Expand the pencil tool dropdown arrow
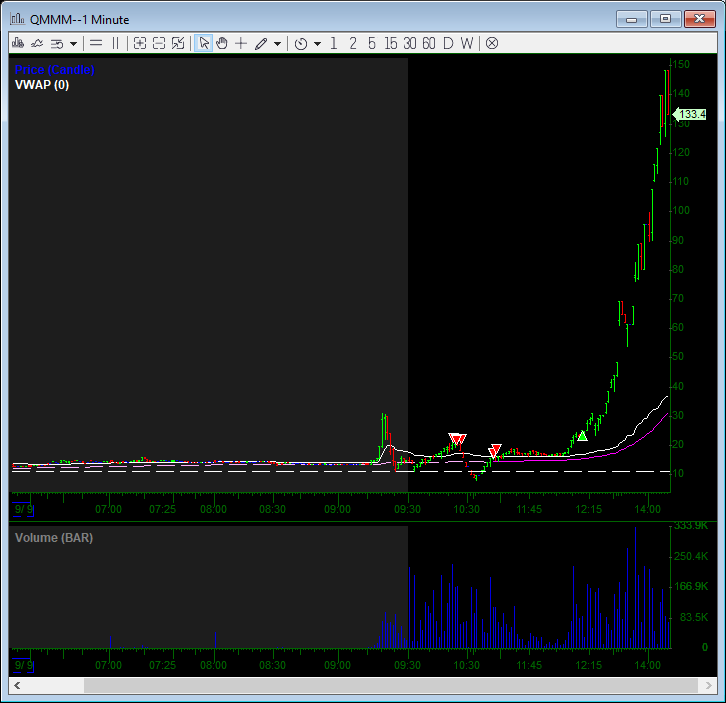Image resolution: width=726 pixels, height=703 pixels. click(x=277, y=44)
